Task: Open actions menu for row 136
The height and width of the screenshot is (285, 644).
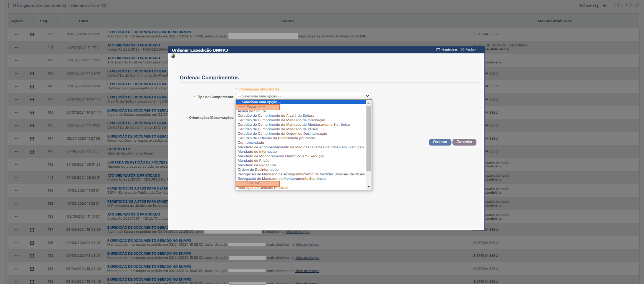Action: pyautogui.click(x=17, y=243)
